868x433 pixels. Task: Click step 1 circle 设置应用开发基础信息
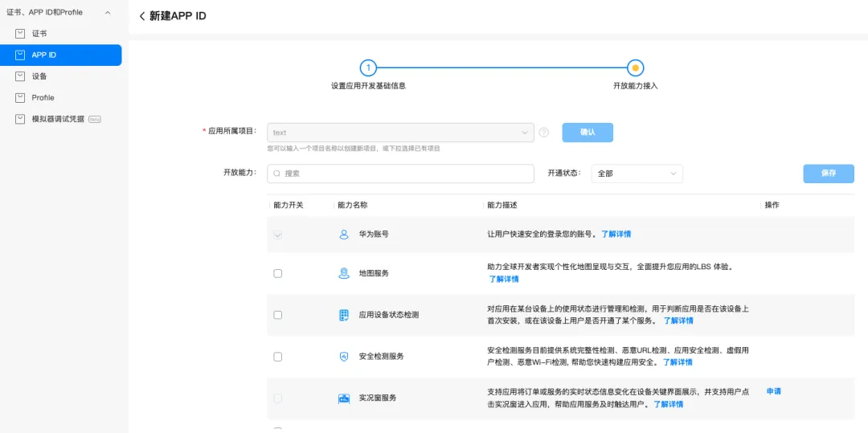tap(368, 68)
